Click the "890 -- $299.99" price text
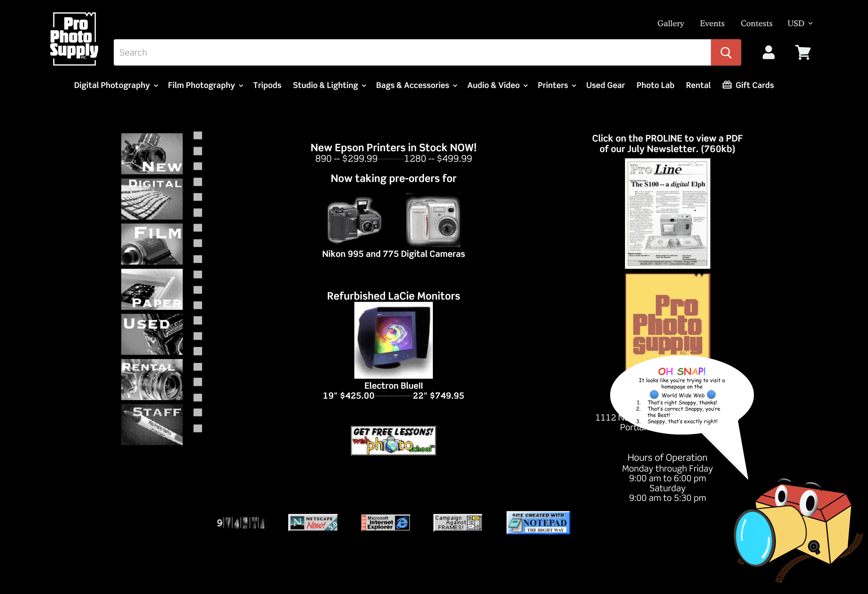Image resolution: width=868 pixels, height=594 pixels. coord(346,158)
